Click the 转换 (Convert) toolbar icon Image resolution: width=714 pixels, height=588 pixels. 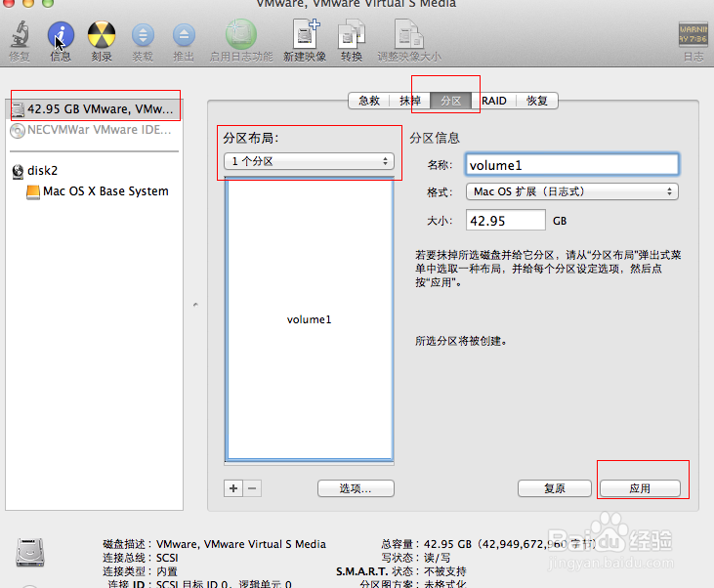point(351,34)
